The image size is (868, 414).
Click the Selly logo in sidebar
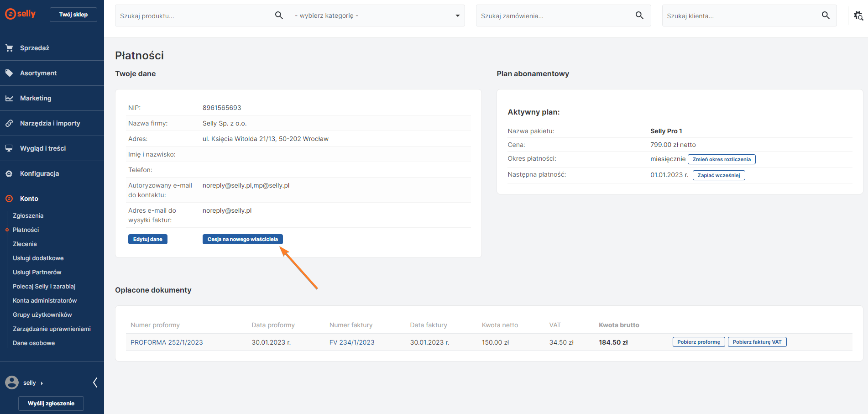pos(21,14)
